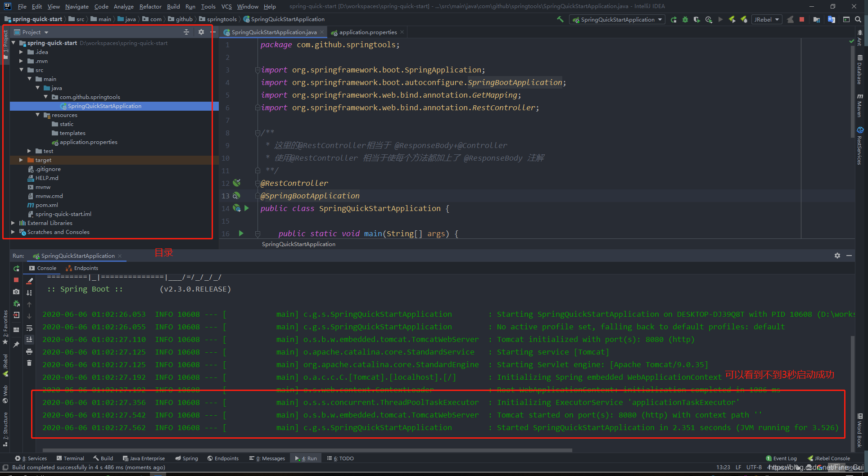Expand the test folder
Image resolution: width=868 pixels, height=476 pixels.
pos(29,151)
